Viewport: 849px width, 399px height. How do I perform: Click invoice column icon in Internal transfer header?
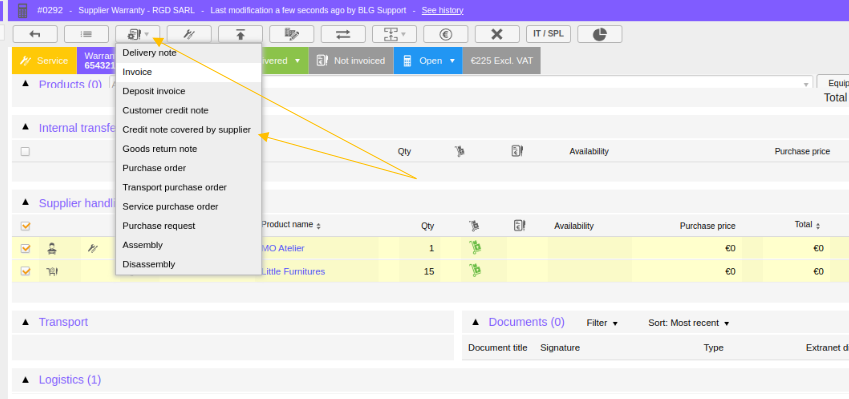click(517, 151)
